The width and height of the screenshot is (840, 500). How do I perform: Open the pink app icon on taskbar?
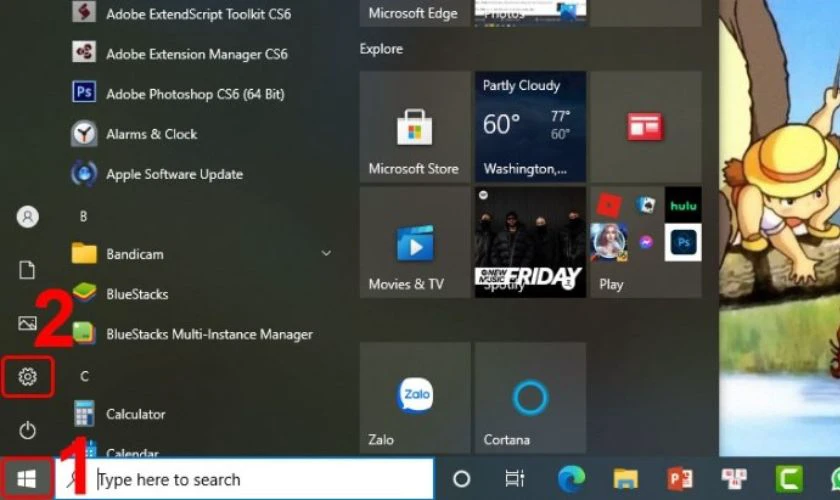coord(734,479)
